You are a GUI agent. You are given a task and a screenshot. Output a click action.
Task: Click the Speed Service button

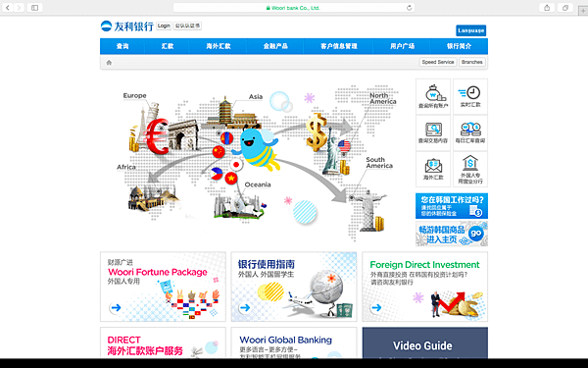(x=438, y=62)
